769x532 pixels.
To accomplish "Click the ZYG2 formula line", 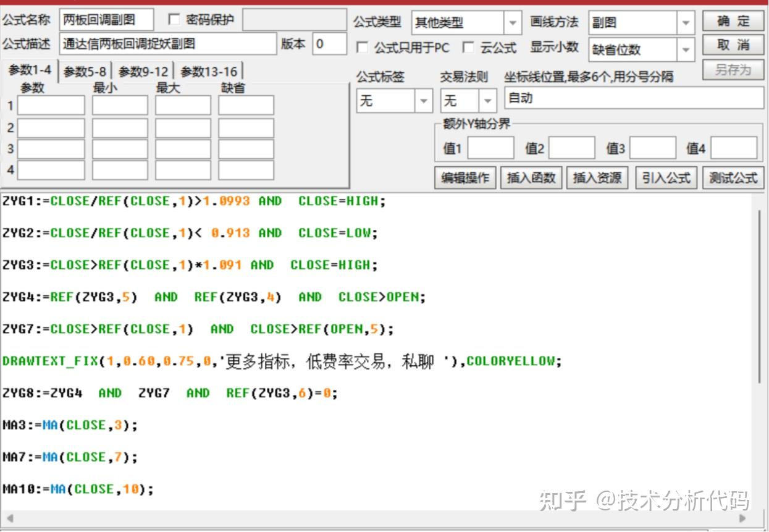I will click(190, 233).
